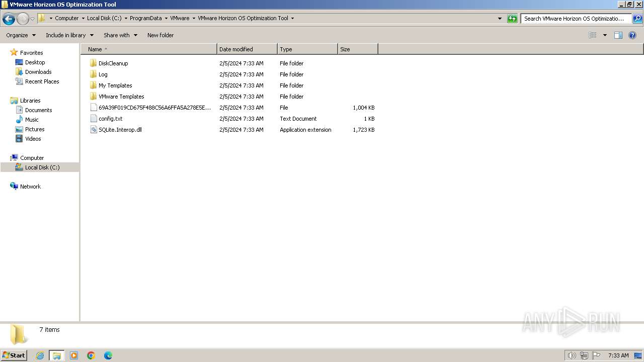Viewport: 644px width, 362px height.
Task: Open the recent pages dropdown arrow
Action: [32, 19]
